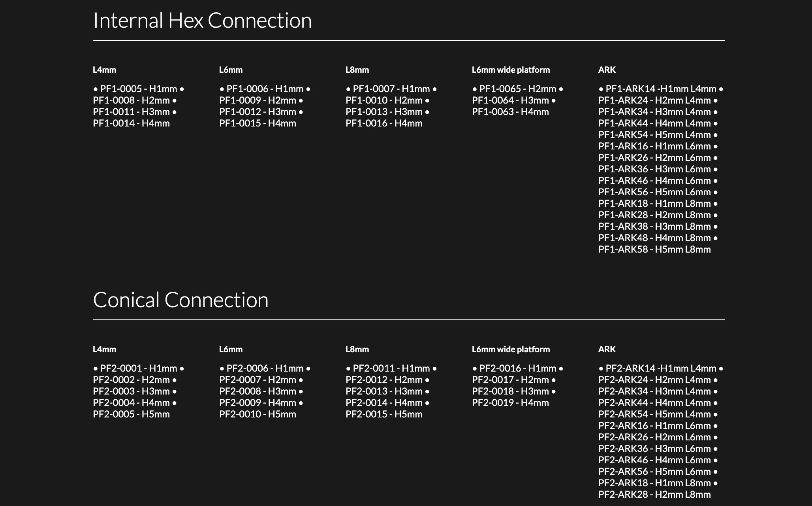Screen dimensions: 812x506
Task: Click the ARK column heading under Conical Connection
Action: [x=607, y=349]
